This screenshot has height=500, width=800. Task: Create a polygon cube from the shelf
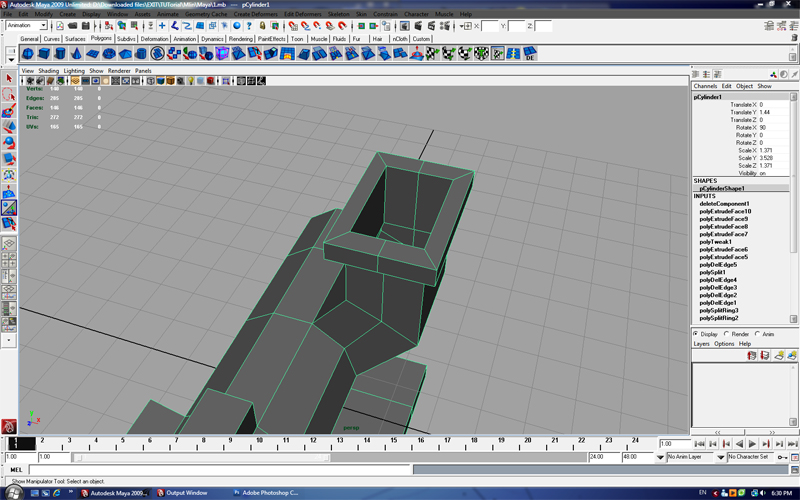[45, 54]
